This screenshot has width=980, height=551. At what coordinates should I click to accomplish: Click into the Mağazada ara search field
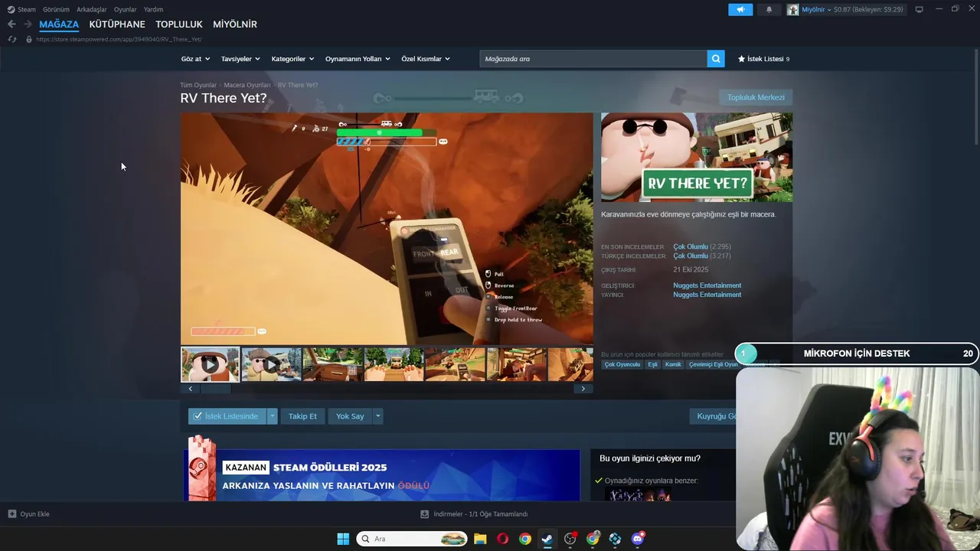(593, 59)
